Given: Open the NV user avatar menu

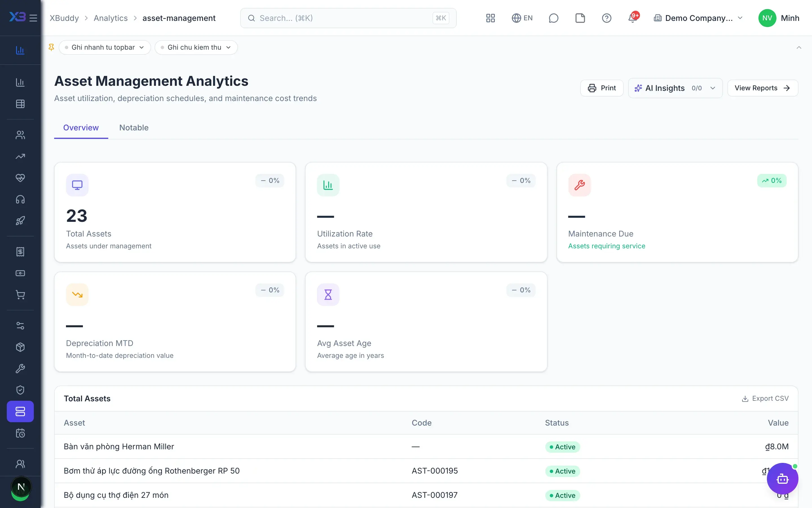Looking at the screenshot, I should (767, 18).
